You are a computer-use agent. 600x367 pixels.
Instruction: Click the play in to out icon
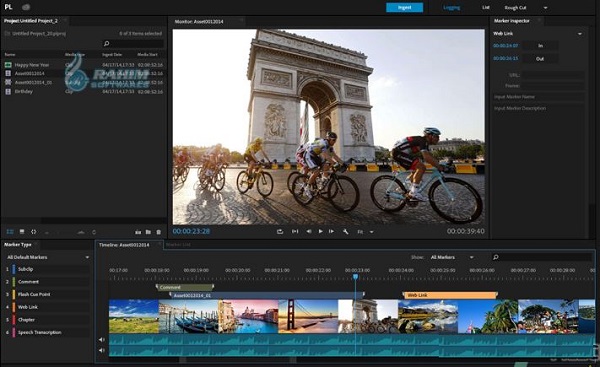pos(295,232)
